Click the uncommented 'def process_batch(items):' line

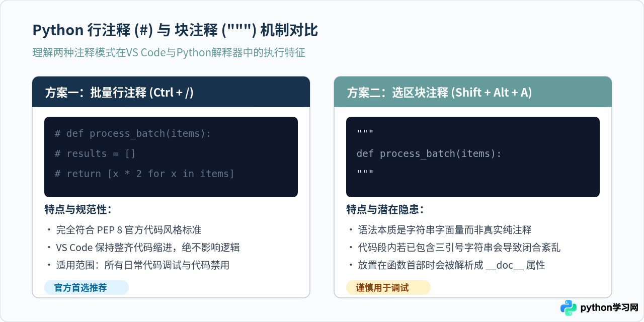click(x=429, y=153)
